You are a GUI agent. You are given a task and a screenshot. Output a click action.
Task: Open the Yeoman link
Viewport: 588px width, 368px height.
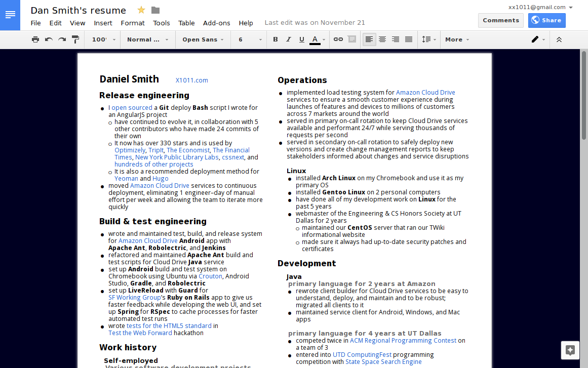click(x=126, y=179)
